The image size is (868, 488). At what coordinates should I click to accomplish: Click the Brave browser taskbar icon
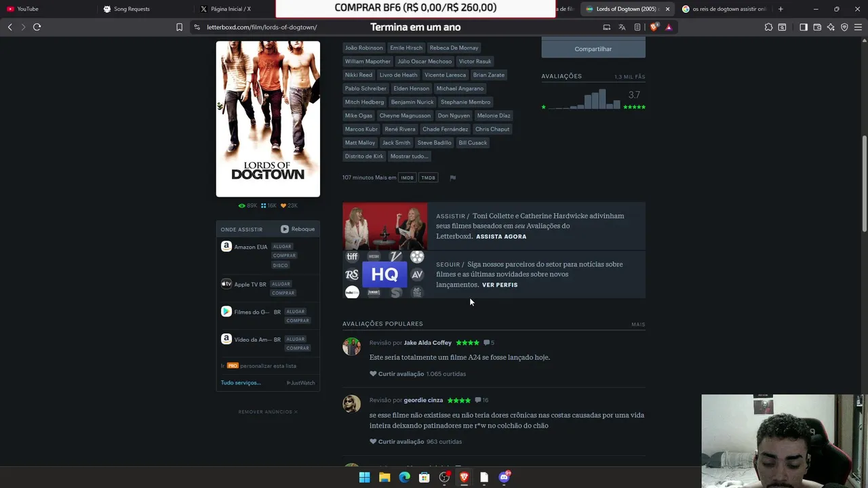464,477
